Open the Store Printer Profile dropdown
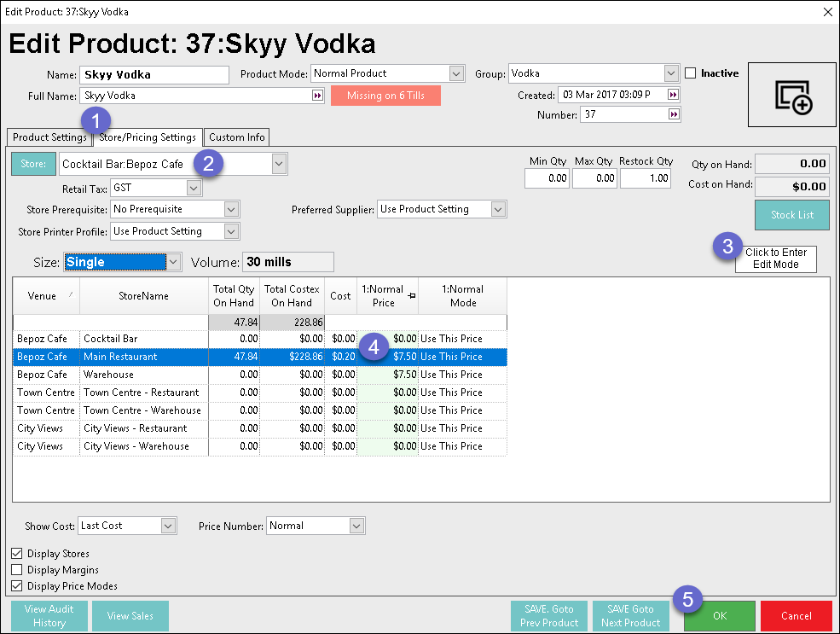Screen dimensions: 840x634 click(x=231, y=231)
